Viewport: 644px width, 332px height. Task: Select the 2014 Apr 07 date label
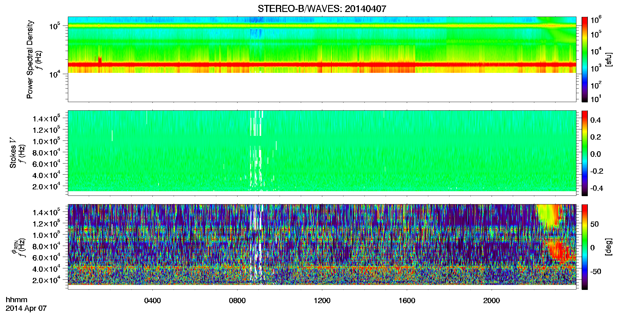coord(26,308)
